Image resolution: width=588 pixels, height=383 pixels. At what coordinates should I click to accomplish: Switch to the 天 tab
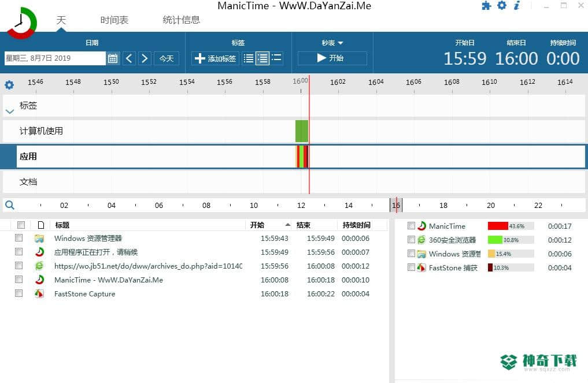coord(61,20)
